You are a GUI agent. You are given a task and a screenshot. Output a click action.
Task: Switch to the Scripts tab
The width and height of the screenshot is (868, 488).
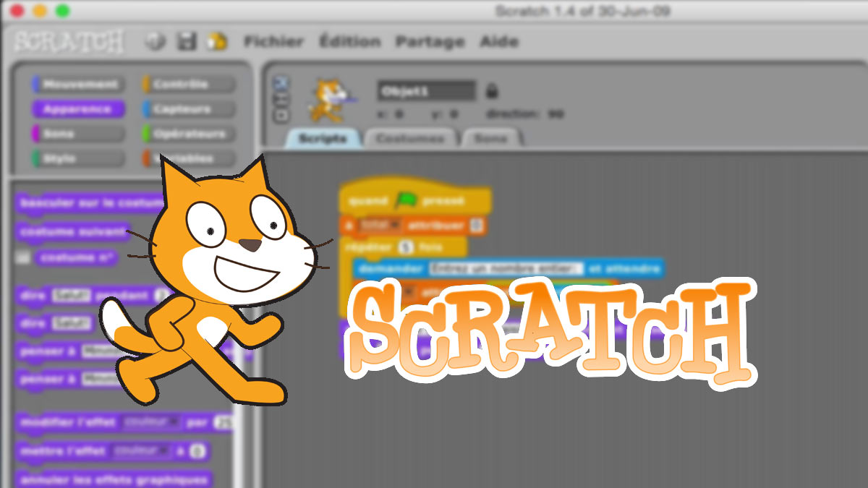click(x=323, y=138)
